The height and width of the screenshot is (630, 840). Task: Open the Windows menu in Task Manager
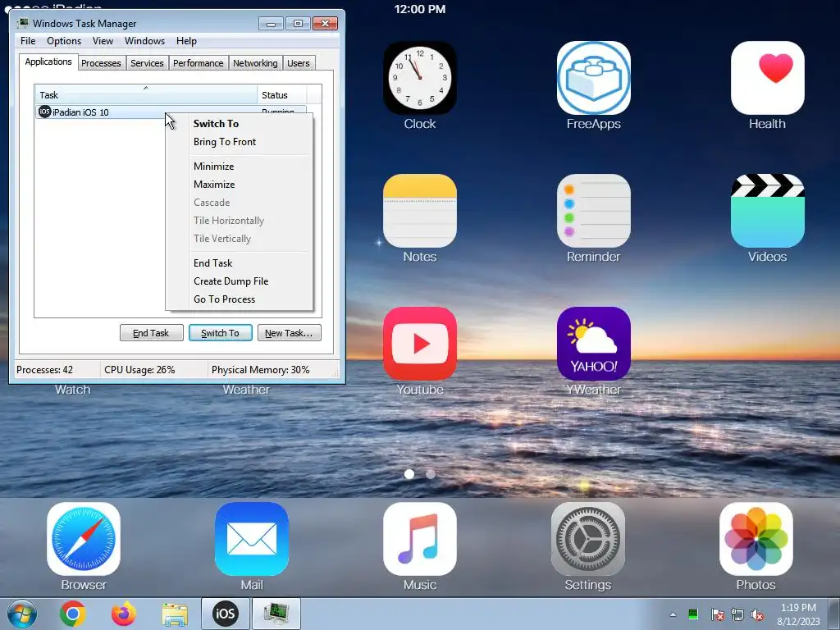[x=144, y=41]
